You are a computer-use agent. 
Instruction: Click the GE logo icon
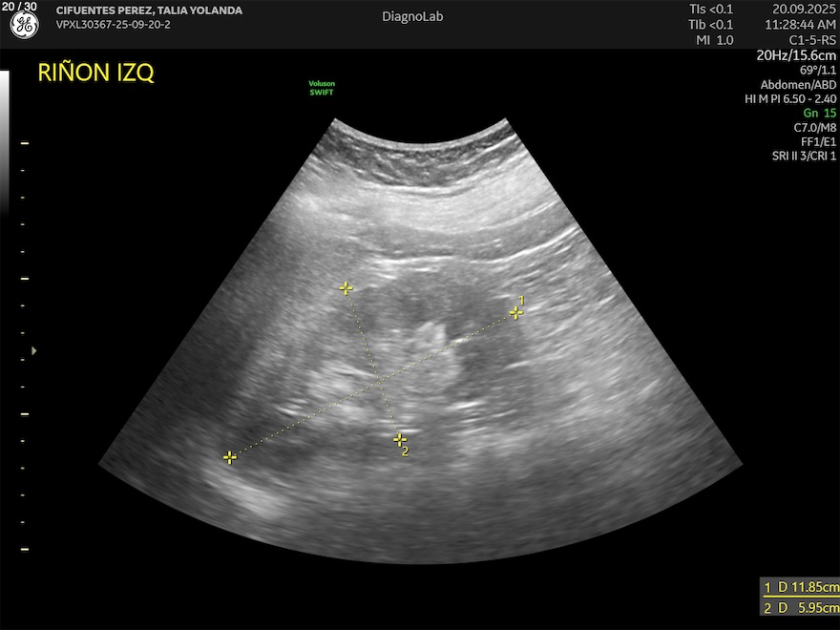click(24, 27)
